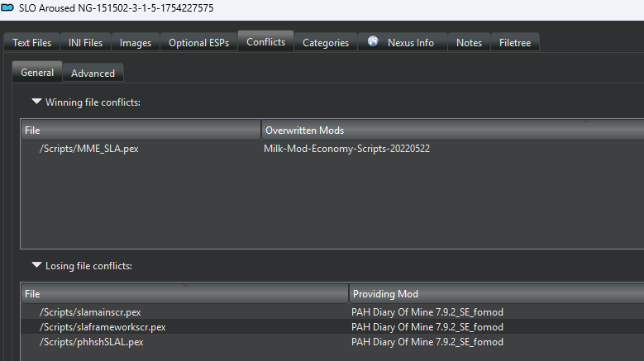Click the Nexus Info globe icon

pos(373,41)
